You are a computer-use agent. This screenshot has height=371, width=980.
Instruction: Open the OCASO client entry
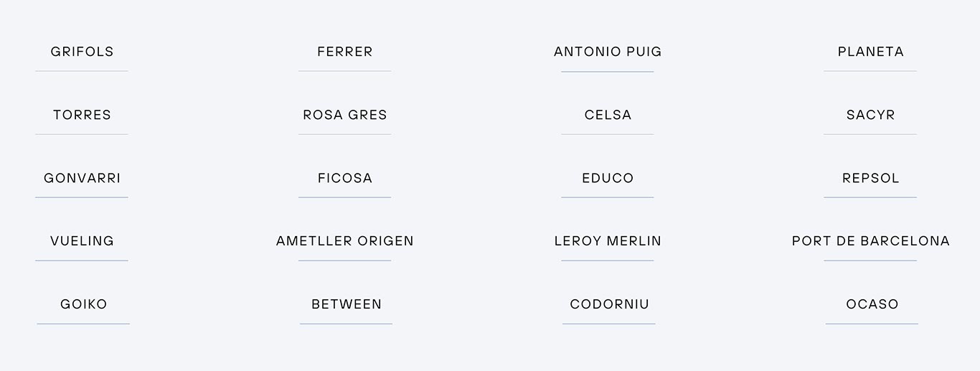click(872, 304)
